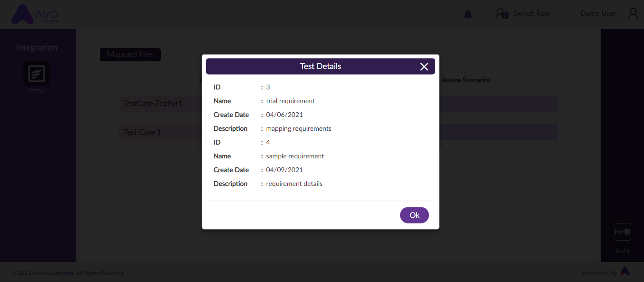This screenshot has width=644, height=282.
Task: Open the Mapped files tab
Action: [130, 55]
